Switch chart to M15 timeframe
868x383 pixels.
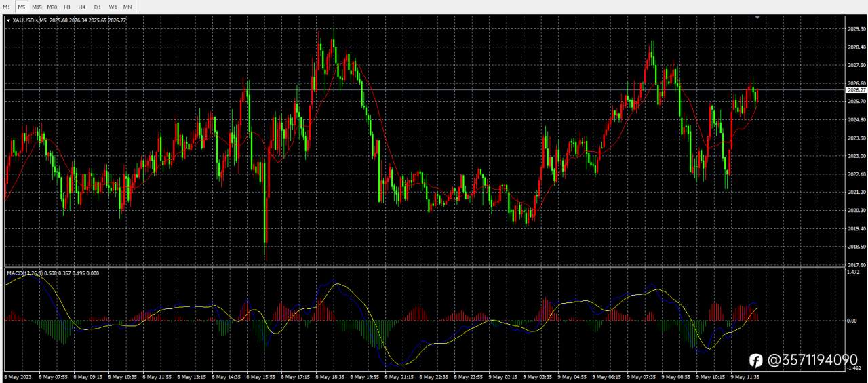pyautogui.click(x=37, y=7)
